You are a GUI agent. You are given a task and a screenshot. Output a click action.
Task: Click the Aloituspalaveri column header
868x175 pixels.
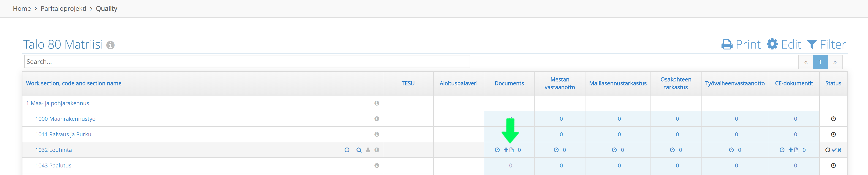[x=458, y=83]
